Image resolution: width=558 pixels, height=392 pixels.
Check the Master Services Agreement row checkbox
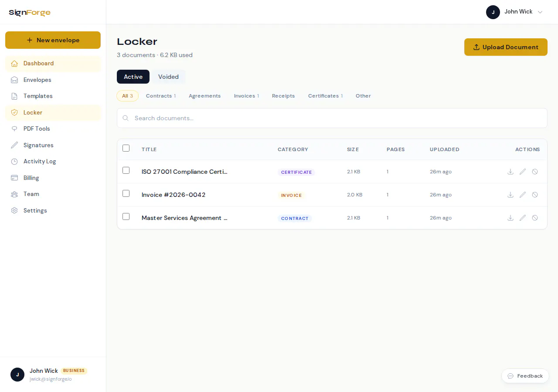pos(126,216)
